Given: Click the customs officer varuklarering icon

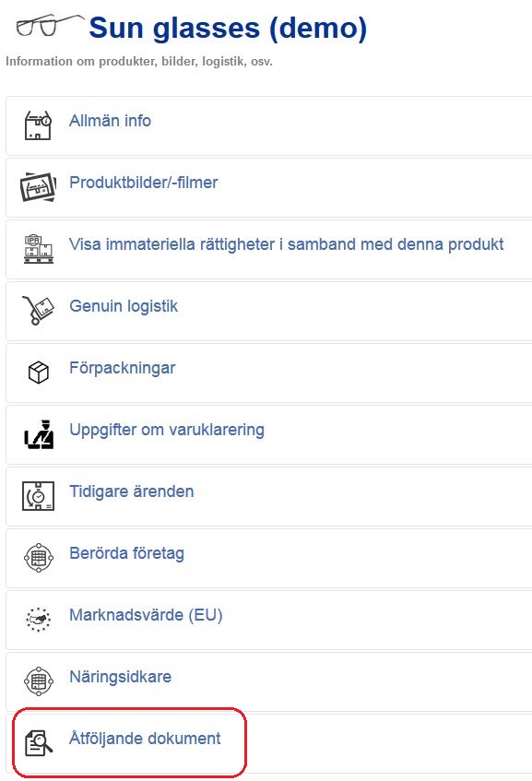Looking at the screenshot, I should pos(39,434).
